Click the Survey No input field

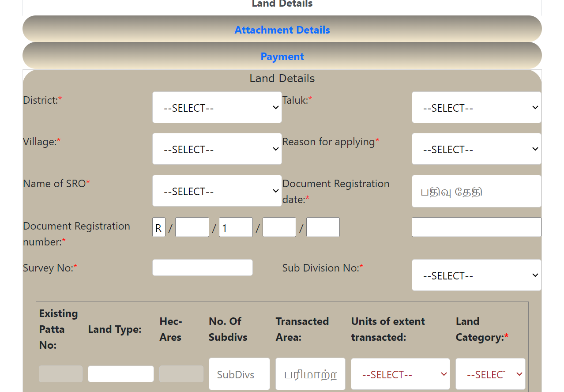202,267
